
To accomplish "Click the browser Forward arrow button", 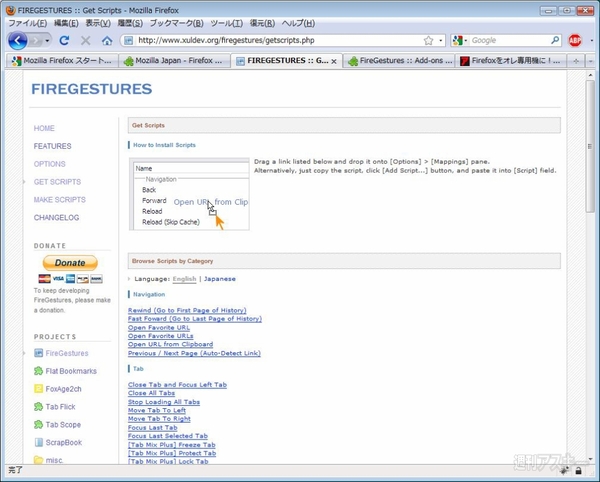I will pyautogui.click(x=36, y=40).
